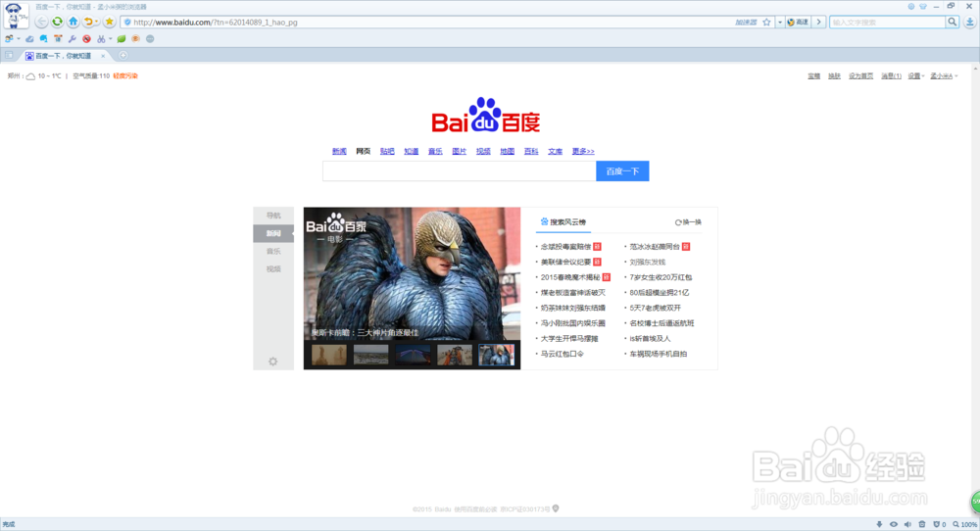The height and width of the screenshot is (531, 980).
Task: Expand the arrow next to the scissors icon
Action: pyautogui.click(x=110, y=39)
